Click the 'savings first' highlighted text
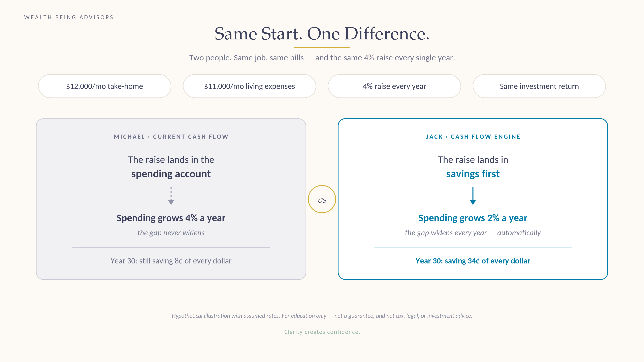 coord(473,174)
